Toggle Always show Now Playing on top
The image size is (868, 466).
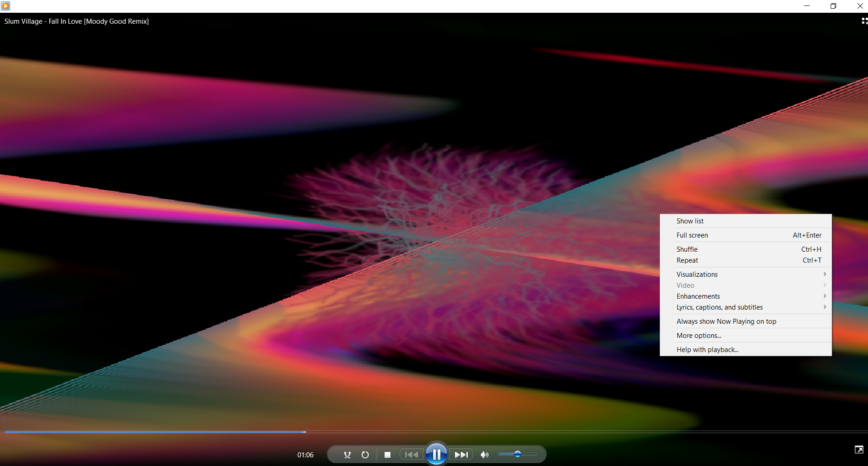point(746,321)
